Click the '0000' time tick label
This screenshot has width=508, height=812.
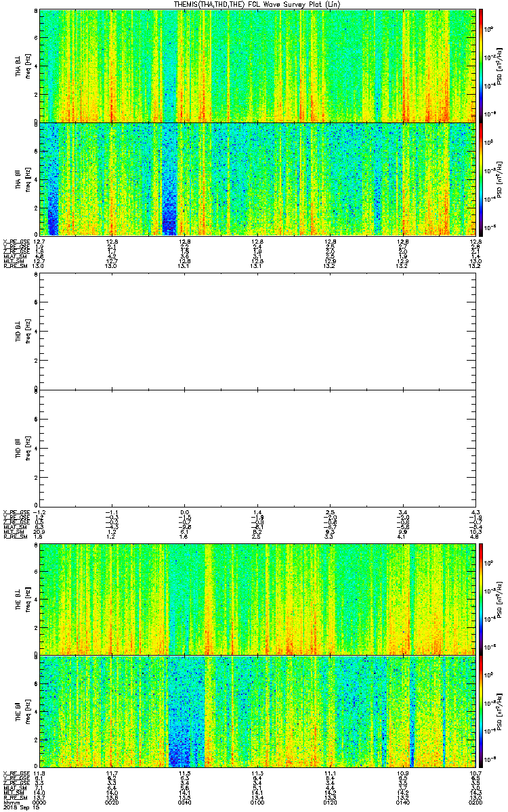39,802
